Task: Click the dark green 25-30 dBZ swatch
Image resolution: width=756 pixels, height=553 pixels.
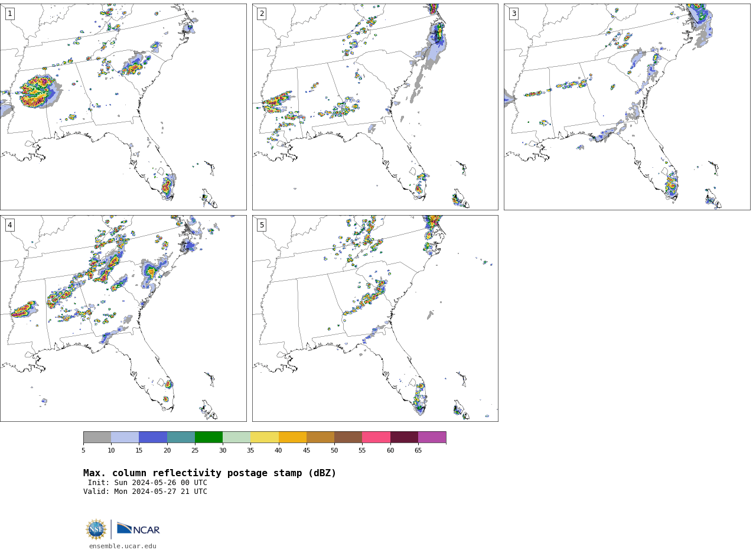Action: click(x=208, y=437)
